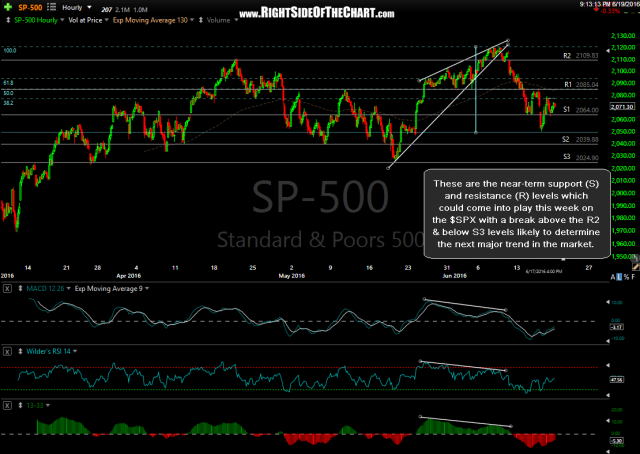This screenshot has width=640, height=454.
Task: Open the Volume indicator dropdown
Action: 236,20
